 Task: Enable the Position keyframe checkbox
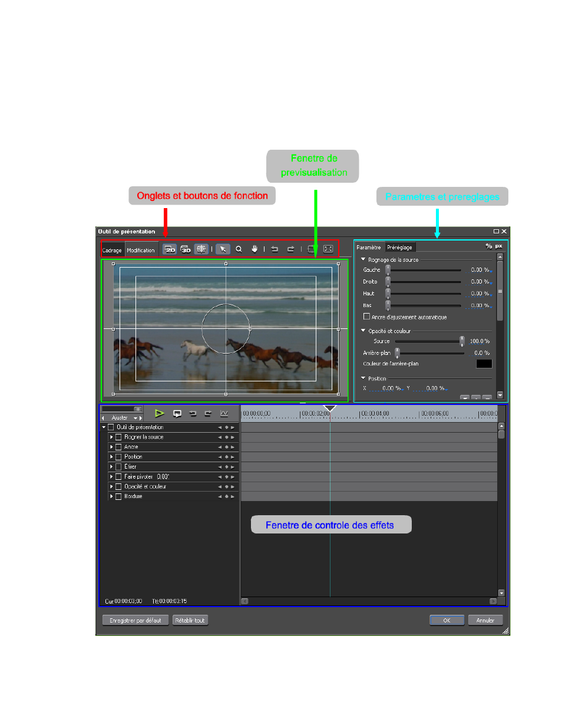pyautogui.click(x=118, y=457)
